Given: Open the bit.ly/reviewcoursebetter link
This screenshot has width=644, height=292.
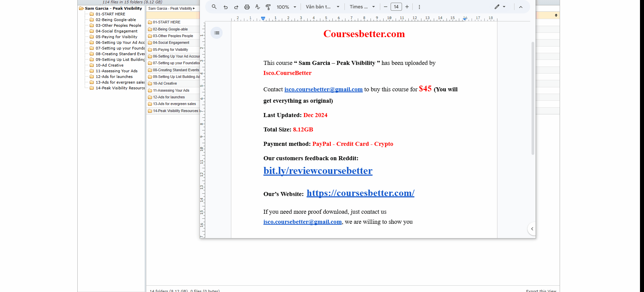Looking at the screenshot, I should point(318,171).
